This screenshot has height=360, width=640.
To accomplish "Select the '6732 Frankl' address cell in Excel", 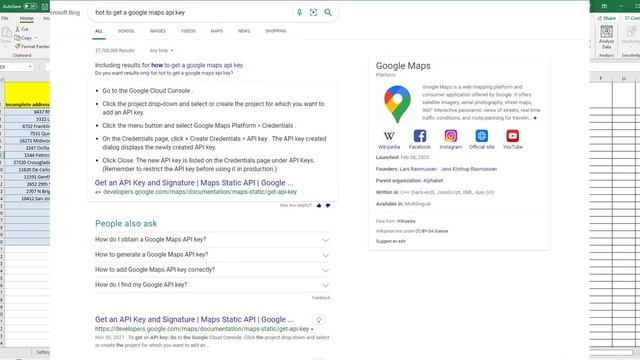I will 27,127.
